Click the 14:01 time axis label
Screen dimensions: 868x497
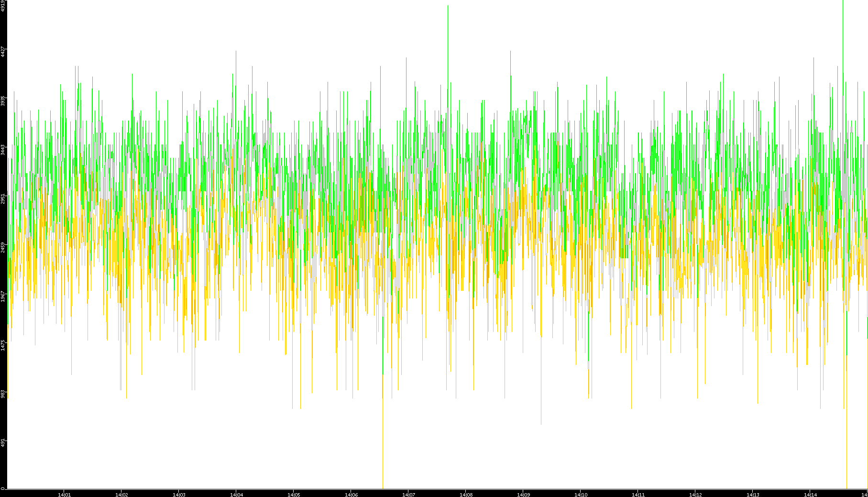pos(64,495)
